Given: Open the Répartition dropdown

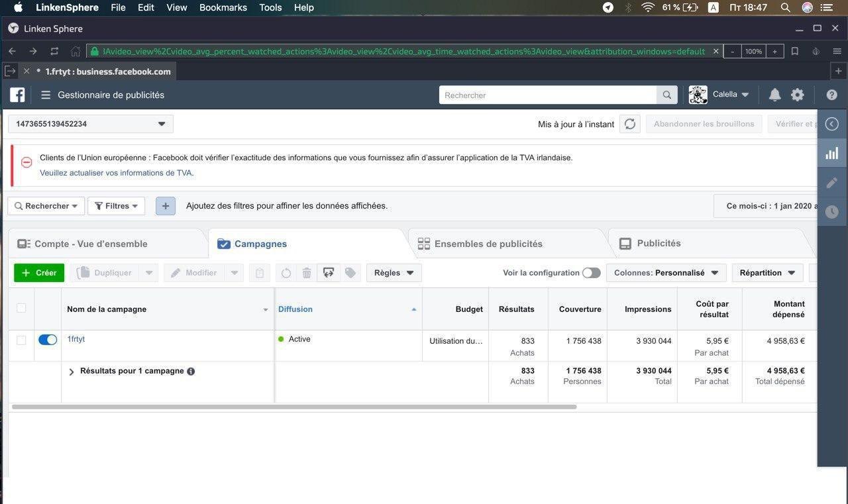Looking at the screenshot, I should [768, 273].
